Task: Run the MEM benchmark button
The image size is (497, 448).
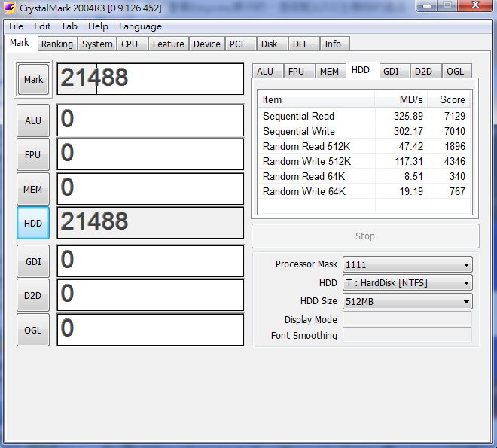Action: point(33,189)
